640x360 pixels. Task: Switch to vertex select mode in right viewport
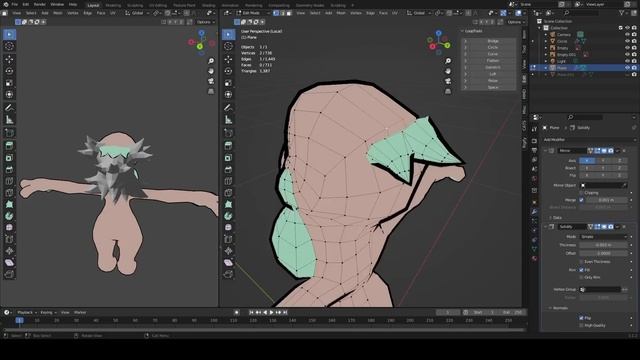[x=276, y=13]
